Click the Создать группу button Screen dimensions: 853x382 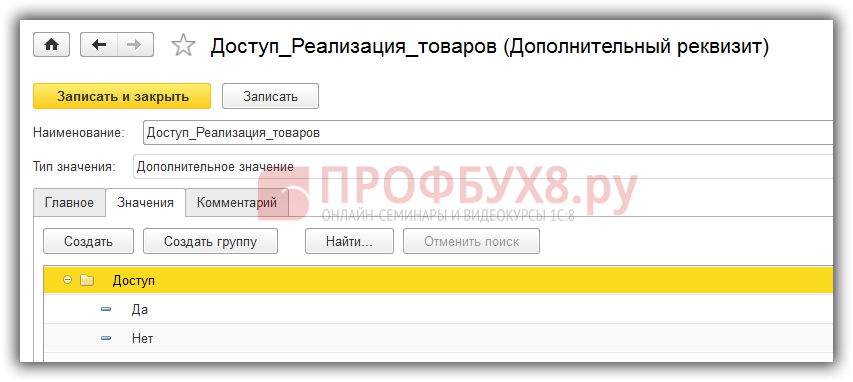pyautogui.click(x=211, y=241)
